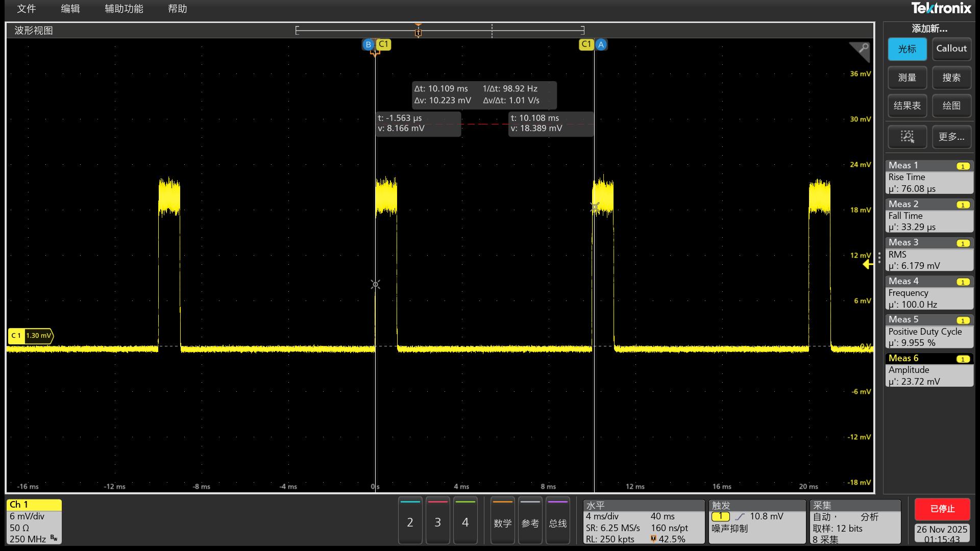
Task: Open the 辅助功能 menu
Action: pos(124,9)
